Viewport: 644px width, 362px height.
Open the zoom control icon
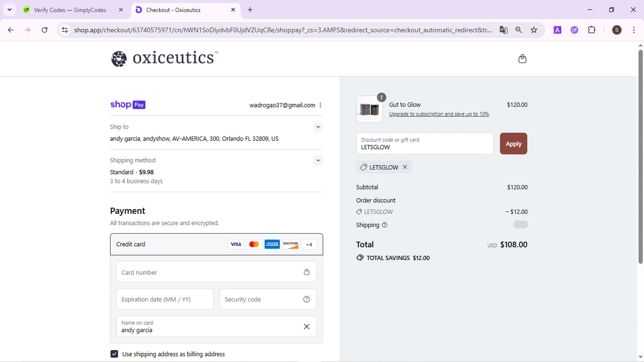coord(519,30)
